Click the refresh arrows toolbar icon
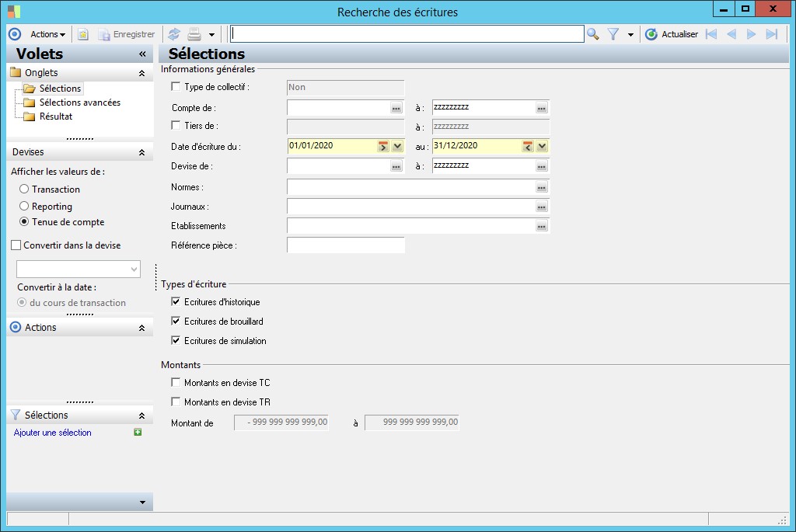796x532 pixels. coord(174,34)
